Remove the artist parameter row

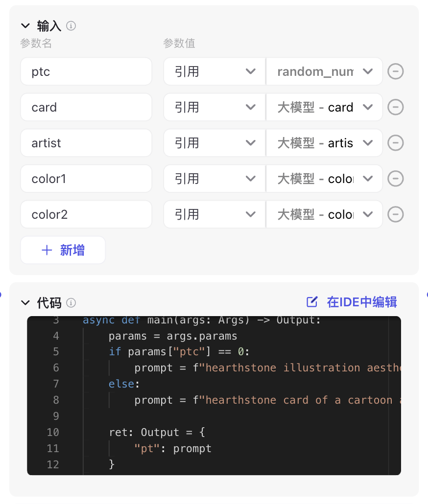(x=395, y=143)
